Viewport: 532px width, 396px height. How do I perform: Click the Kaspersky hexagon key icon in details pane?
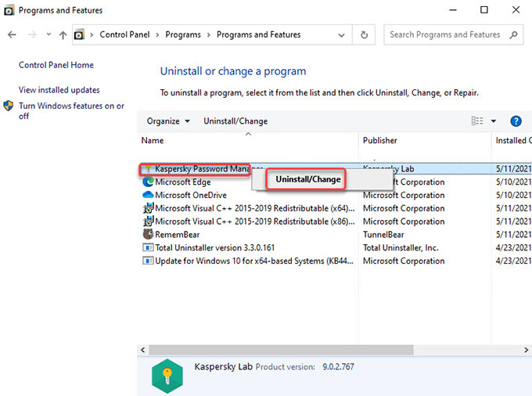pos(167,376)
